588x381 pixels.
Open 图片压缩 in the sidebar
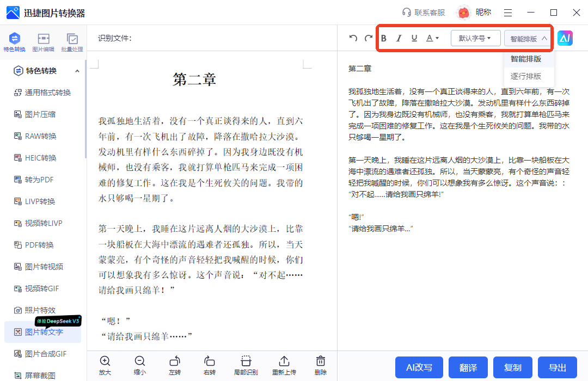[43, 114]
